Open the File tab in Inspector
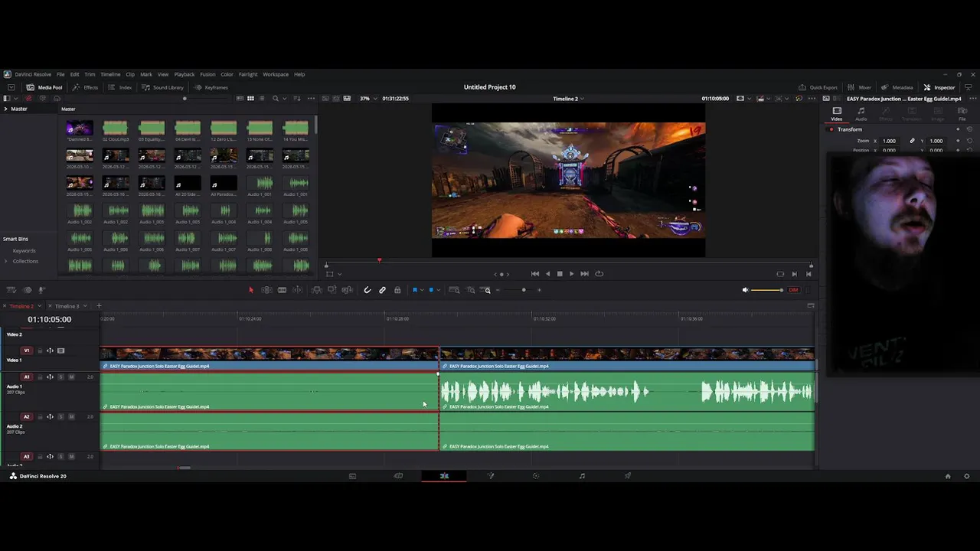Screen dimensions: 980x551 pyautogui.click(x=962, y=114)
